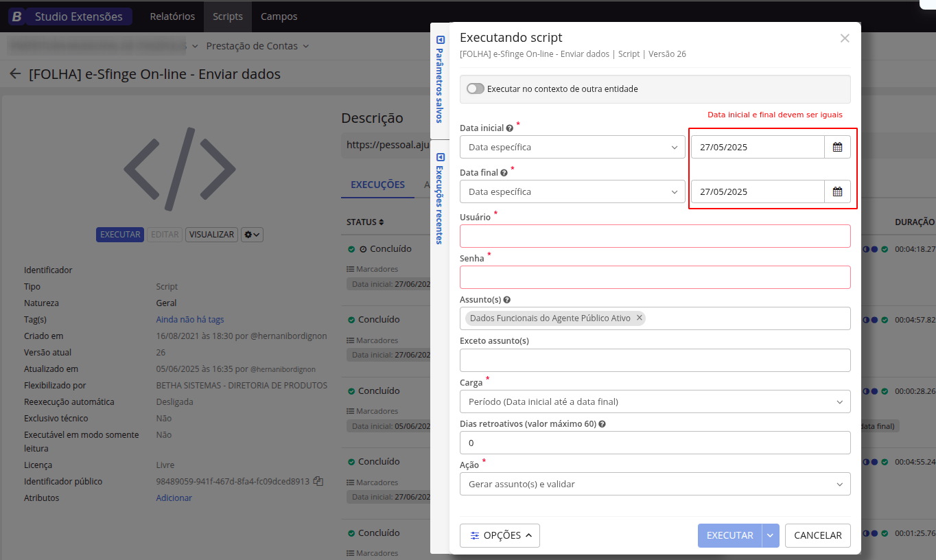This screenshot has height=560, width=936.
Task: Open Data inicial type dropdown
Action: pyautogui.click(x=572, y=147)
